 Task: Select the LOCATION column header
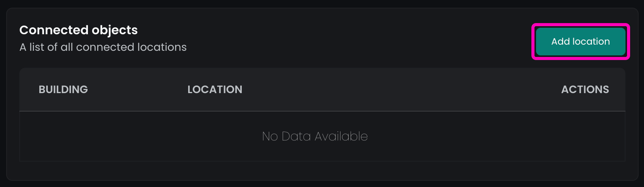coord(215,90)
